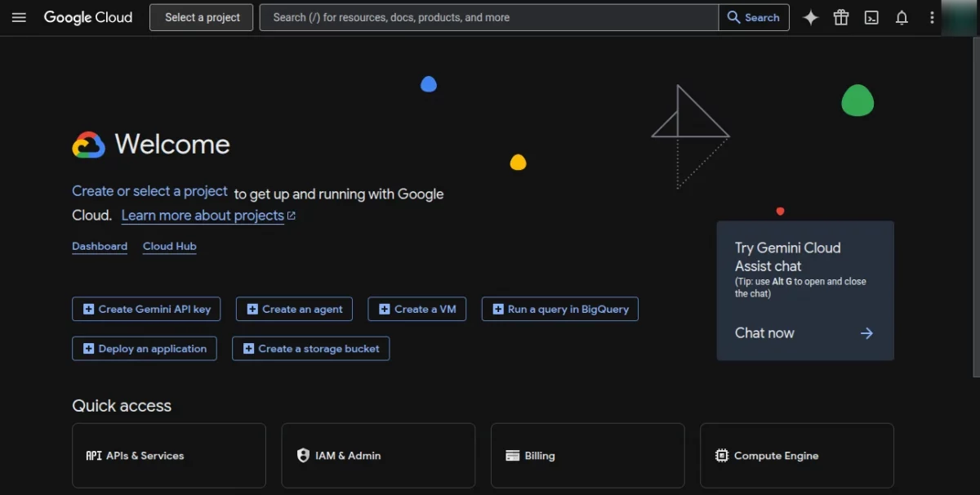980x495 pixels.
Task: Click the Billing card icon
Action: 513,456
